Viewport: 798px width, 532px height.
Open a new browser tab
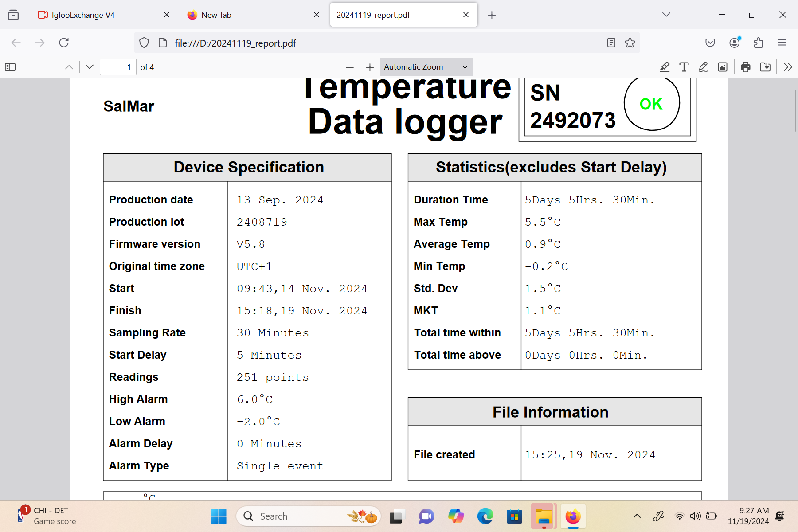click(x=492, y=15)
